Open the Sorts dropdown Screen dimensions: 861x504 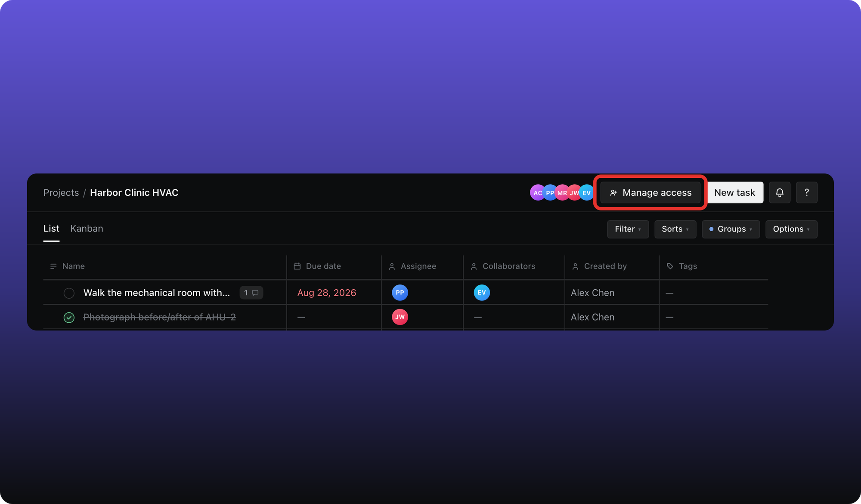click(675, 229)
